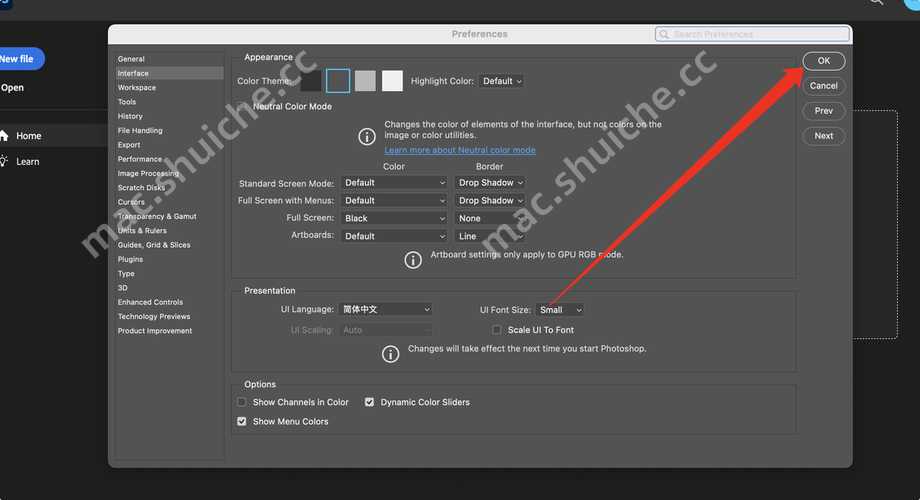Click the Home house icon

4,136
